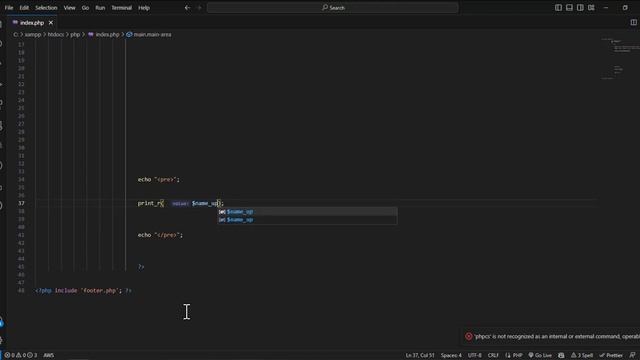The height and width of the screenshot is (360, 640).
Task: Open the 3 Spell warnings item
Action: 582,355
